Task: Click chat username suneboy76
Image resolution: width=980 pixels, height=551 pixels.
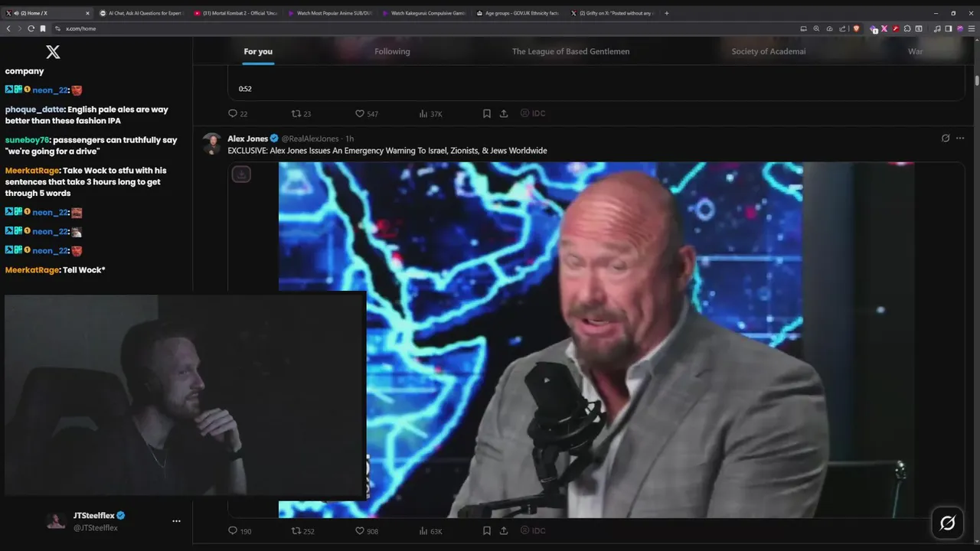Action: 28,140
